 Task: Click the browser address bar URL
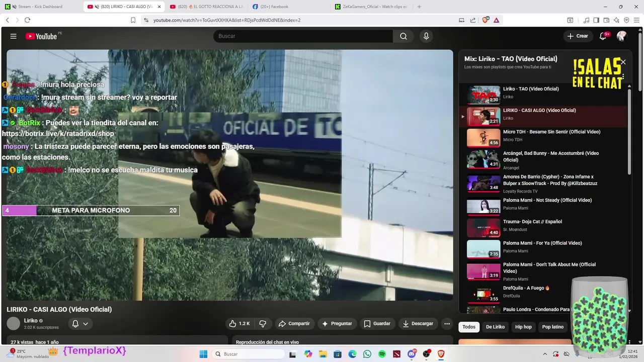click(227, 20)
